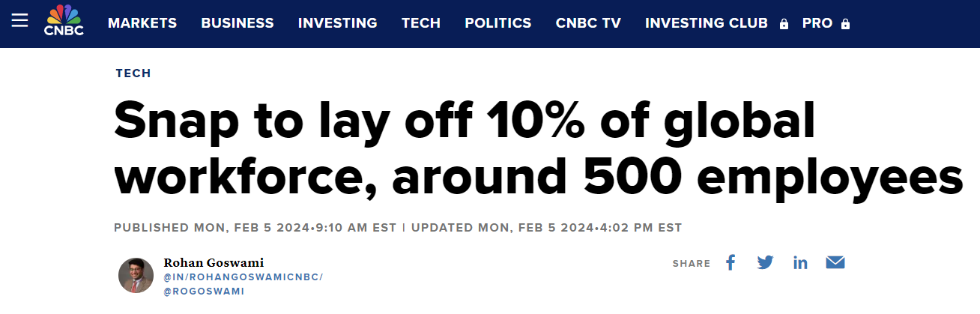Image resolution: width=980 pixels, height=314 pixels.
Task: Click Rohan Goswami's author photo
Action: tap(136, 275)
